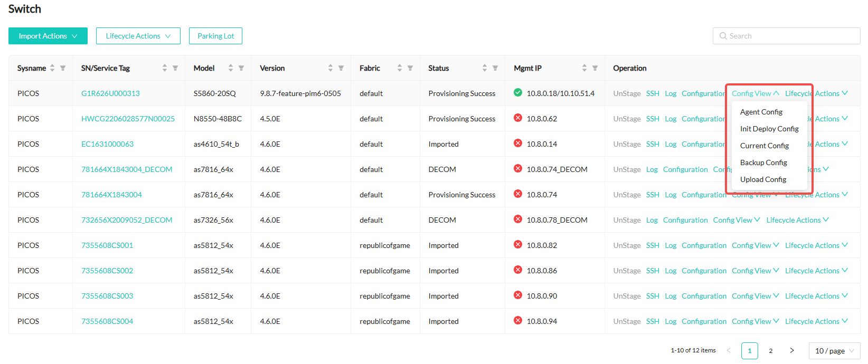
Task: Open the Status column filter icon
Action: (495, 68)
